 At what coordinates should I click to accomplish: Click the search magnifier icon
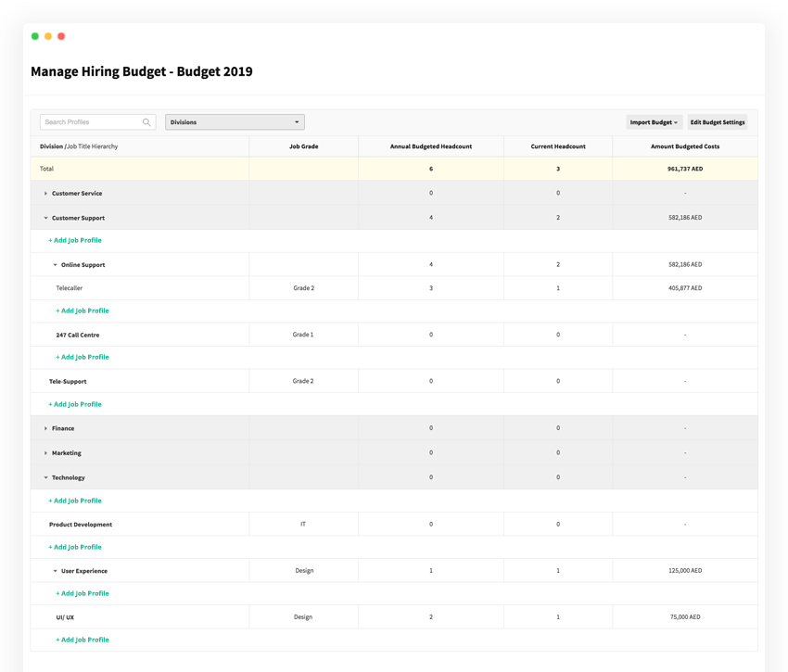coord(146,122)
